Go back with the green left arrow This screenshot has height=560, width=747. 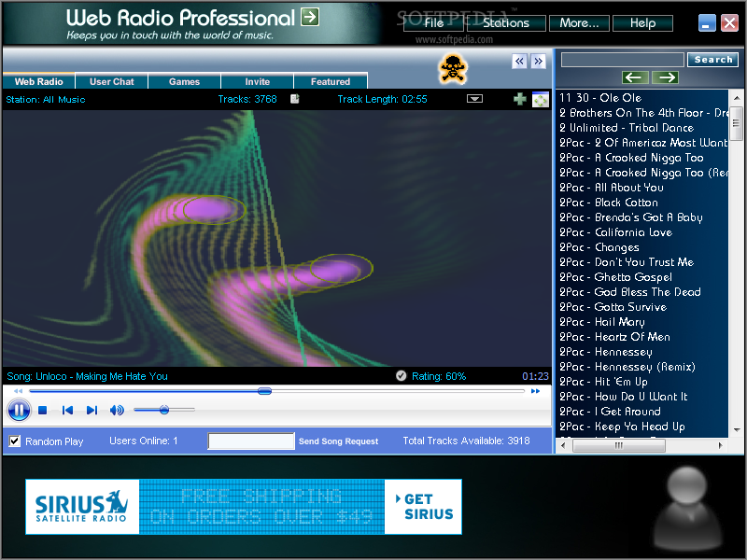(x=635, y=77)
